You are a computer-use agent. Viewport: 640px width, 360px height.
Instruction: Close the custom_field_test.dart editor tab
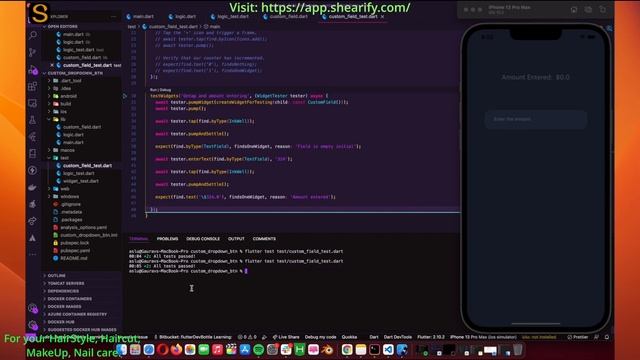tap(382, 17)
